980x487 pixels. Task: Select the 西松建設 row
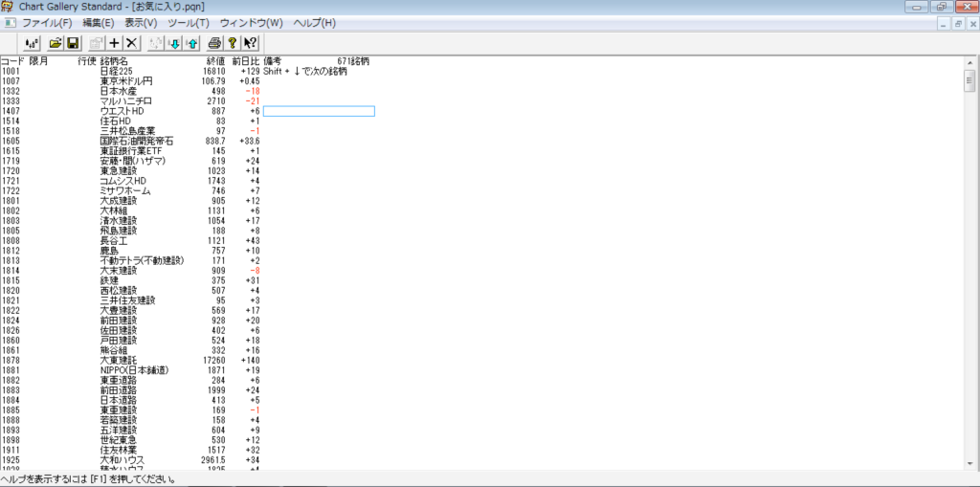tap(130, 291)
